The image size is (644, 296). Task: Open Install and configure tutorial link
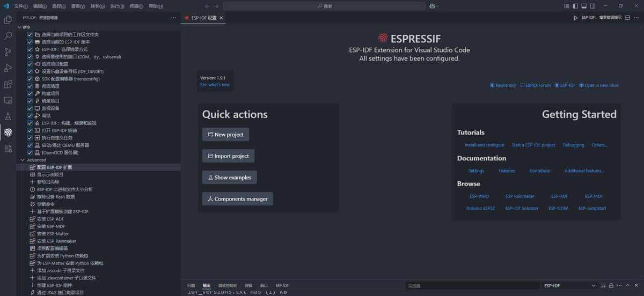coord(485,145)
